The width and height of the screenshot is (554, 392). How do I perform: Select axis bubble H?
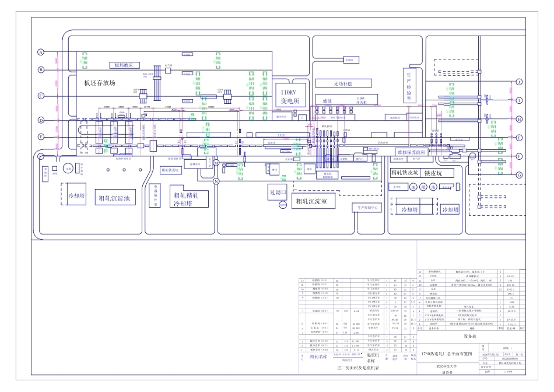coord(519,119)
